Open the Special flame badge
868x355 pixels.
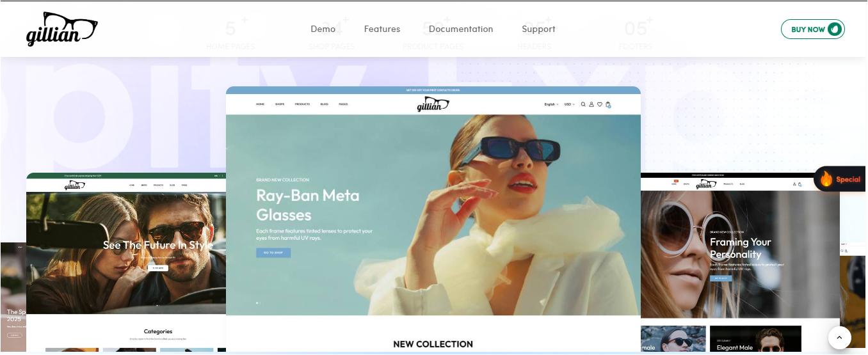point(840,179)
